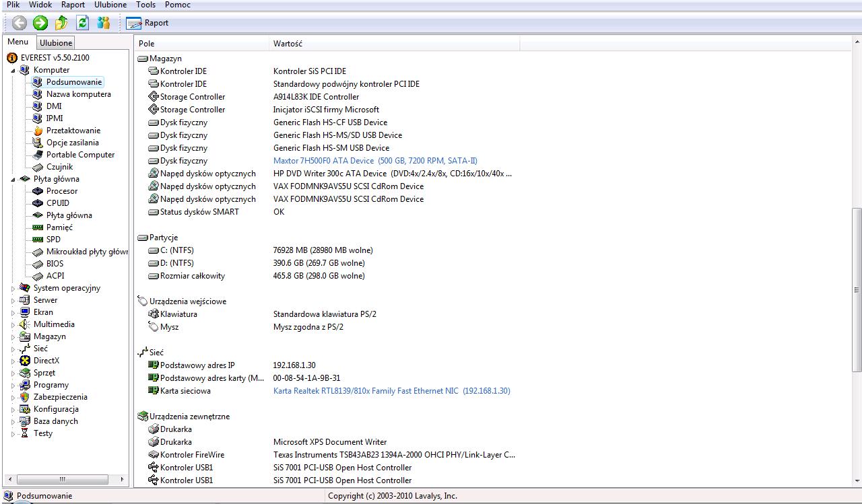Click the green Forward arrow icon

[40, 23]
